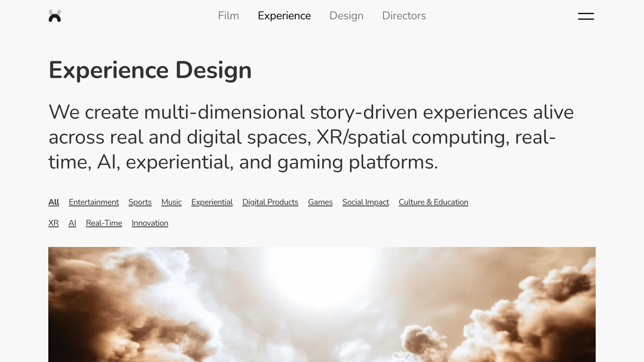Click the Experience Design heading

click(150, 70)
